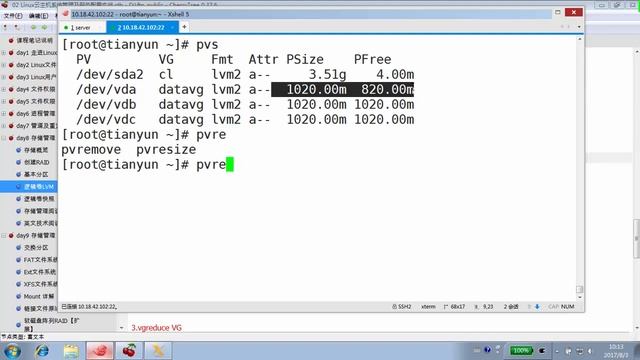Click the 'pvremove' completion text
The image size is (640, 360).
(x=91, y=150)
